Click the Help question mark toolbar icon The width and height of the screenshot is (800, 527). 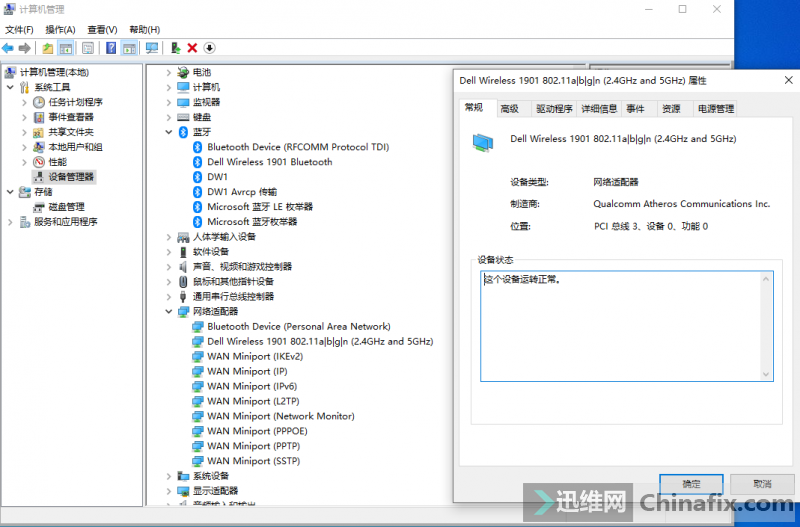[x=111, y=48]
